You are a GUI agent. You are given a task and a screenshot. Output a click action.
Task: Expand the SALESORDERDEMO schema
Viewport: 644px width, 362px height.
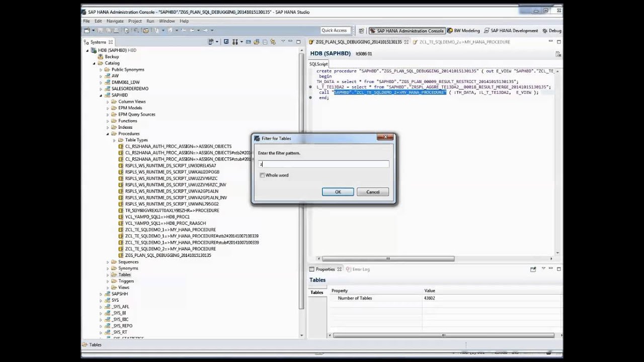101,89
